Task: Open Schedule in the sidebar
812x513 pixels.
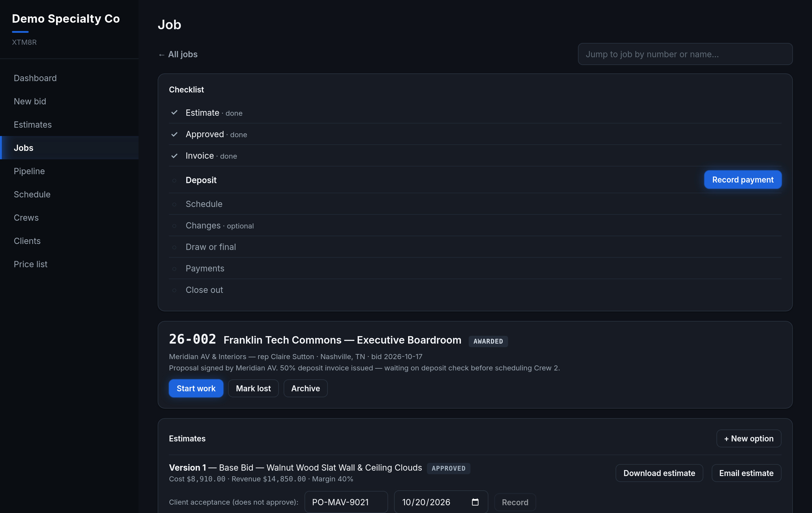Action: (x=69, y=194)
